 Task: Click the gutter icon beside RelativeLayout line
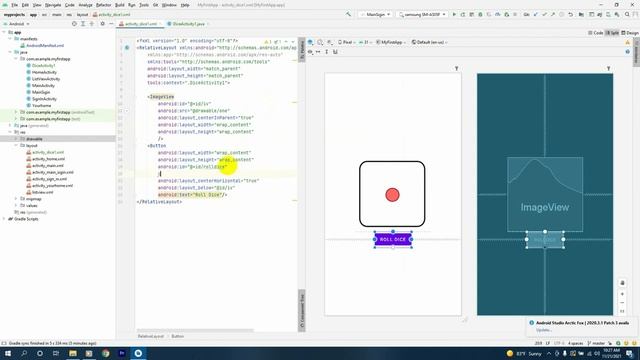[127, 48]
